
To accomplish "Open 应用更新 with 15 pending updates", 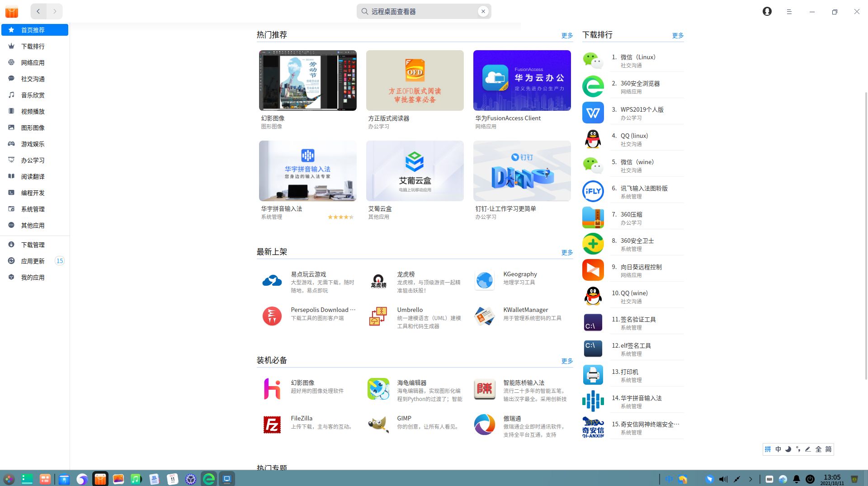I will coord(33,261).
